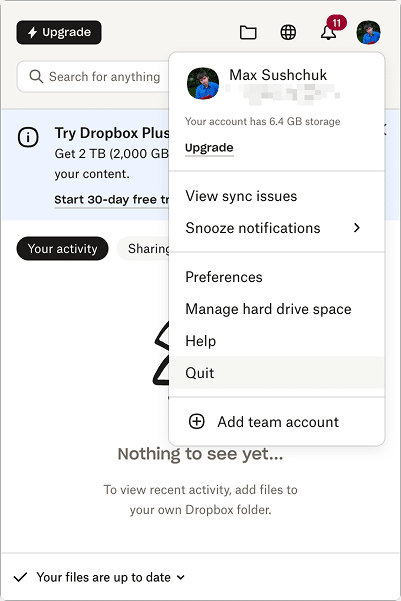Open Help menu item

(277, 341)
